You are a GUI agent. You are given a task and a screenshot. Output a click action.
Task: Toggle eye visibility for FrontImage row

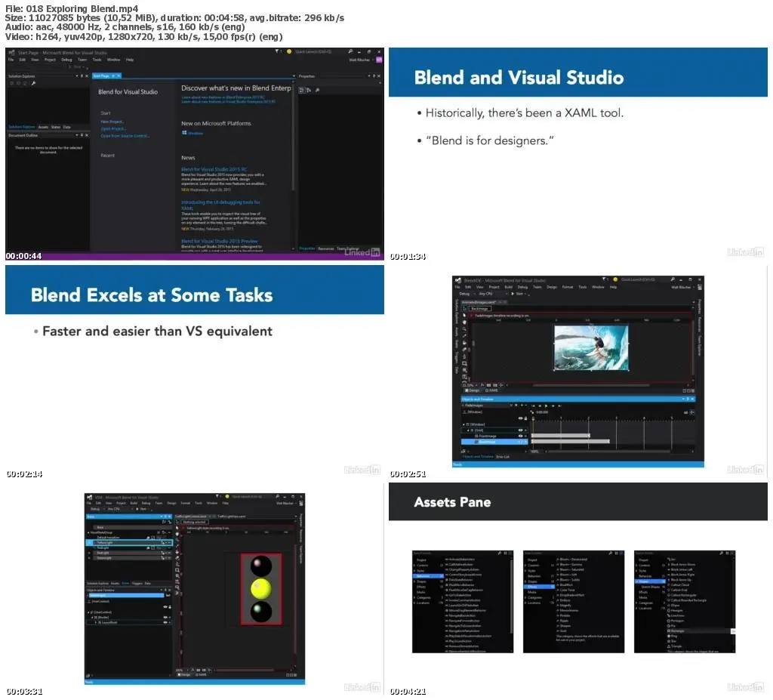520,436
